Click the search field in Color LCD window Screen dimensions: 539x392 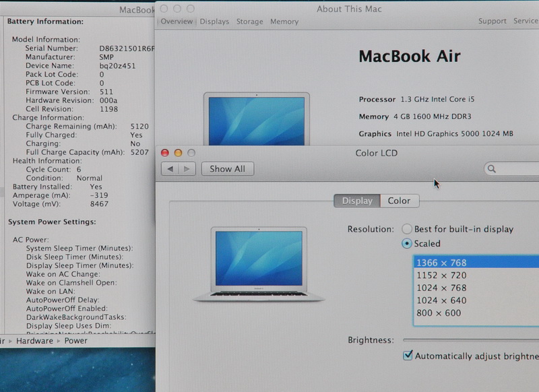pos(511,168)
